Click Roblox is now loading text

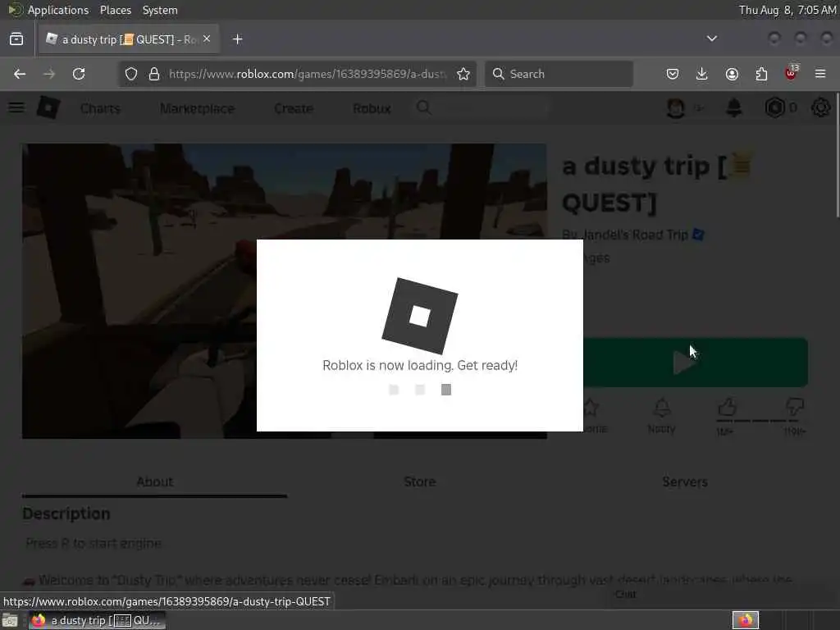(419, 365)
